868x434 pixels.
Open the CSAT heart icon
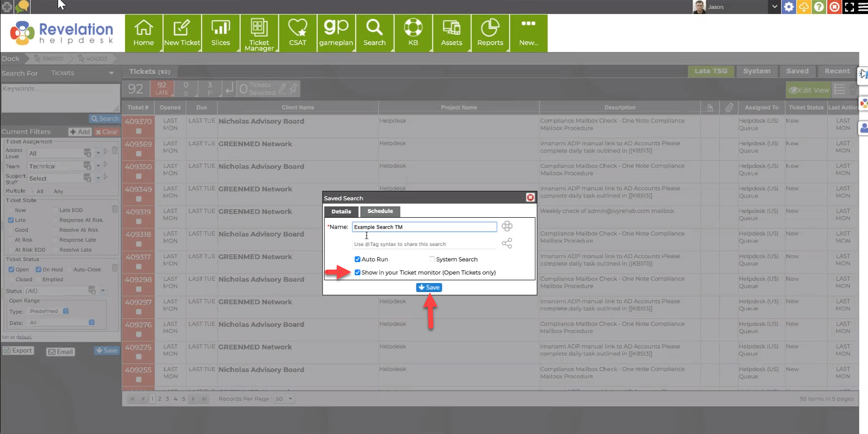[298, 33]
